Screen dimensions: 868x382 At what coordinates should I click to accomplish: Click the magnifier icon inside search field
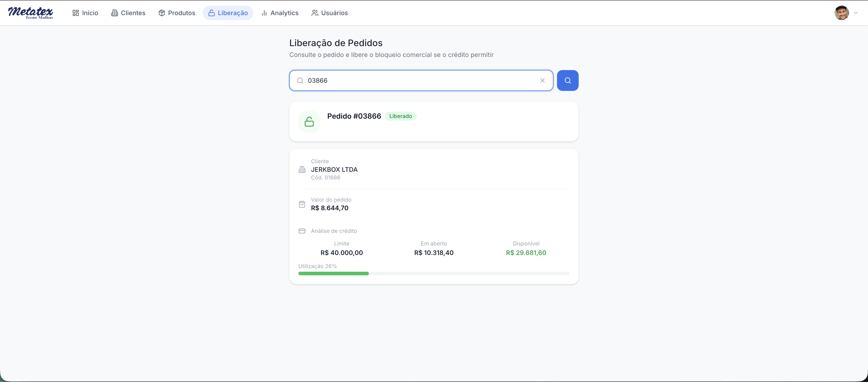300,80
